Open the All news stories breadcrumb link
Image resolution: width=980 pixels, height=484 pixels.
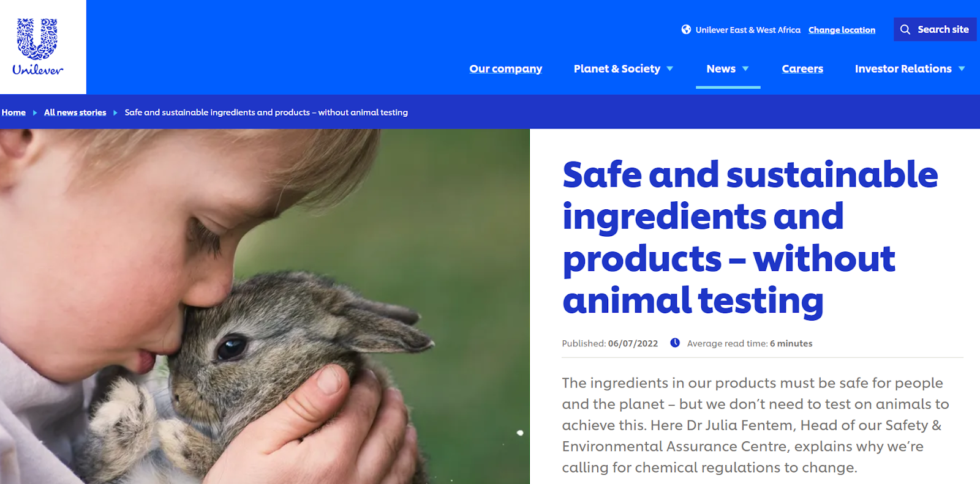tap(75, 113)
